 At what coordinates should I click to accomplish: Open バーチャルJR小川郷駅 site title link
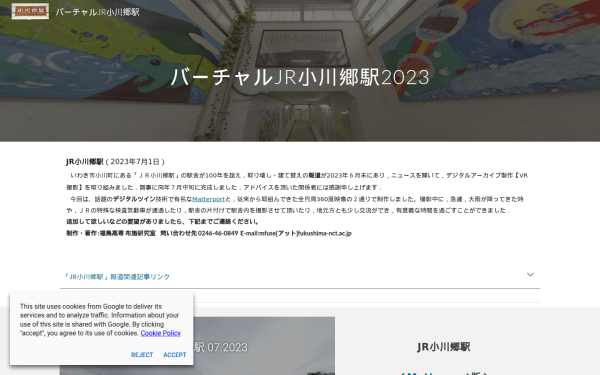[98, 12]
